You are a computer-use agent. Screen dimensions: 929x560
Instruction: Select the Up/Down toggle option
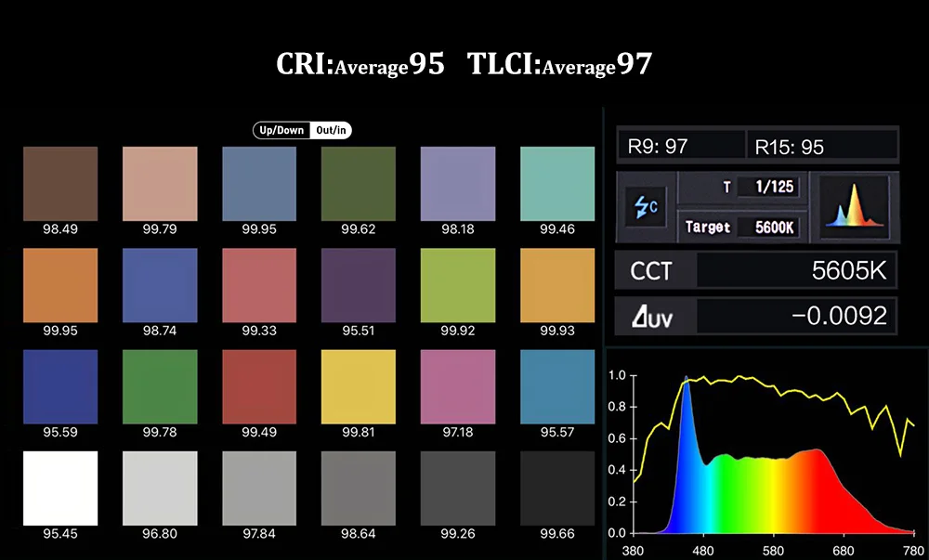281,130
